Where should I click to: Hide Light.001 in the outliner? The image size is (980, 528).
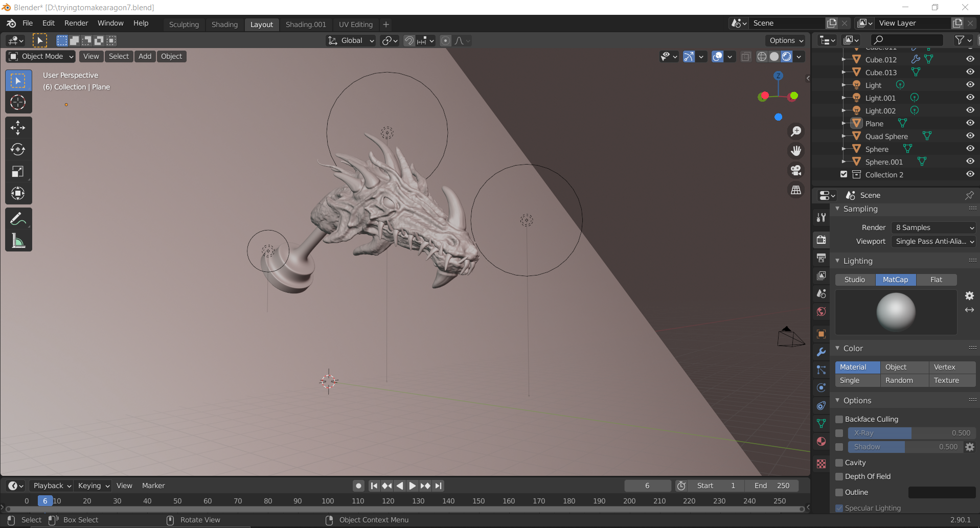click(x=970, y=97)
